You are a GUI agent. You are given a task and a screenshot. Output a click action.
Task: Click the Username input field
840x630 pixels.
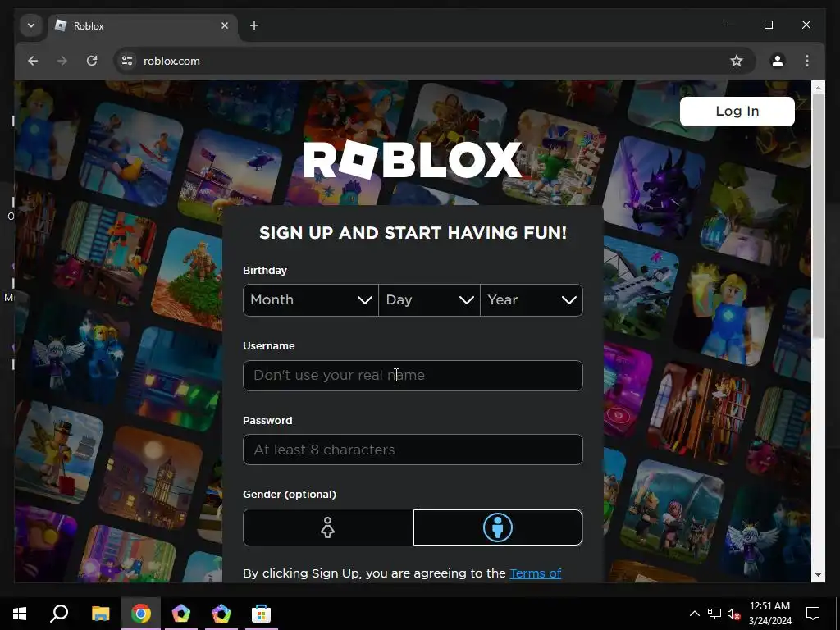coord(413,376)
